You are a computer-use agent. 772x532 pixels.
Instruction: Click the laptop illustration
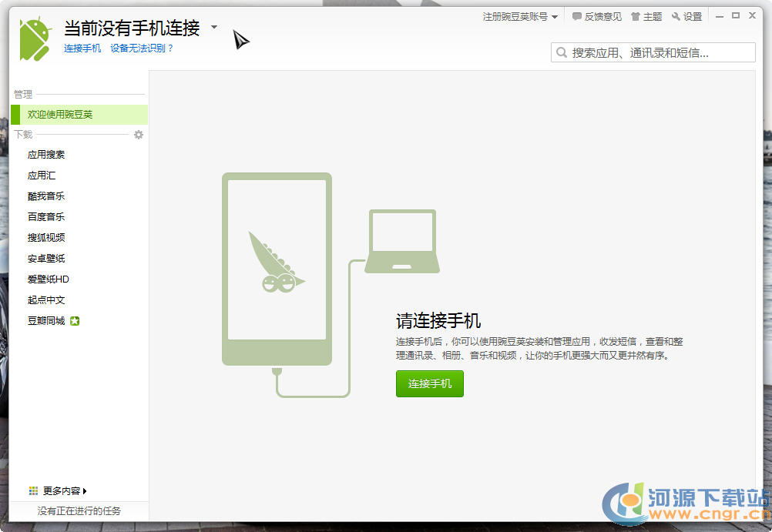[401, 241]
